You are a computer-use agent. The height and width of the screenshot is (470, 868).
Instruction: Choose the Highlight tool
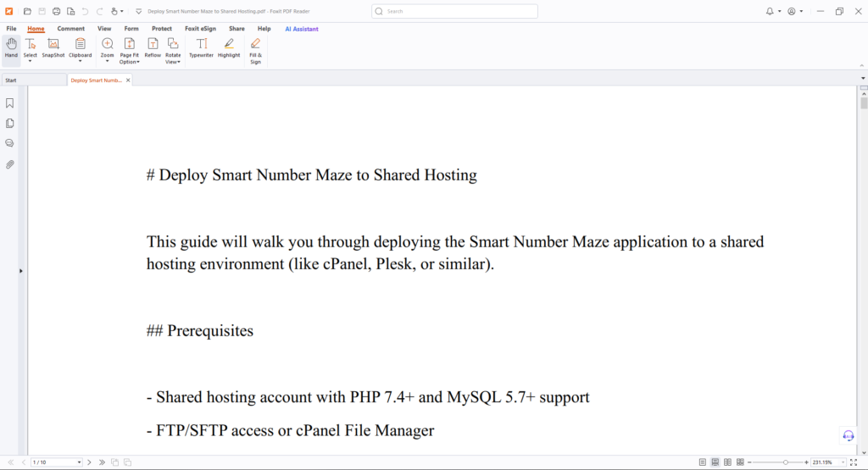(x=229, y=47)
